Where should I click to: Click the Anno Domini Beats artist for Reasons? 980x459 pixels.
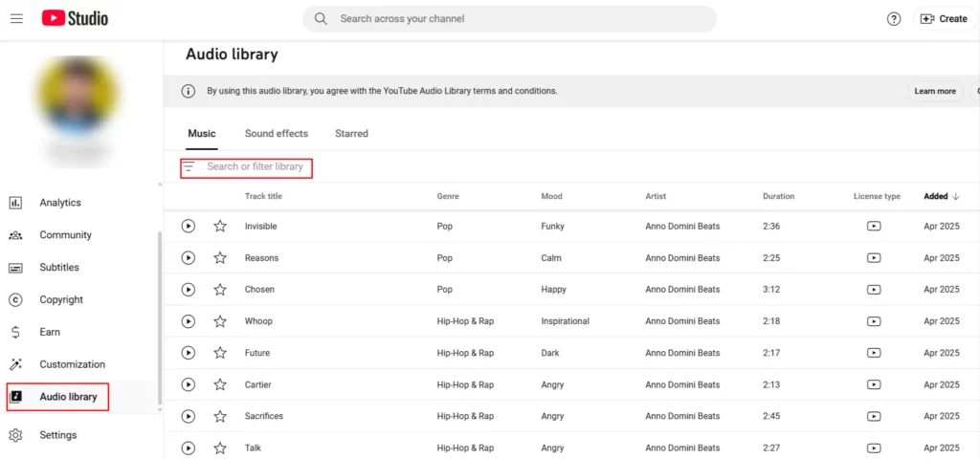point(682,258)
